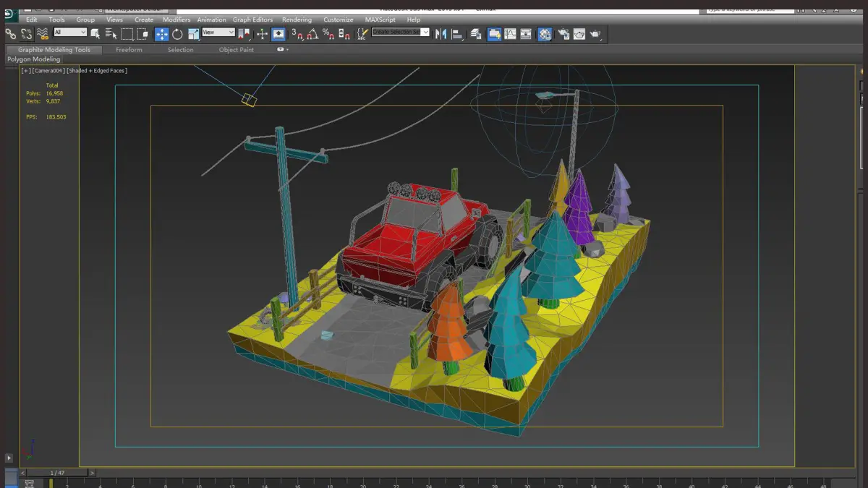The height and width of the screenshot is (488, 868).
Task: Switch to the Freeform ribbon tab
Action: tap(129, 50)
